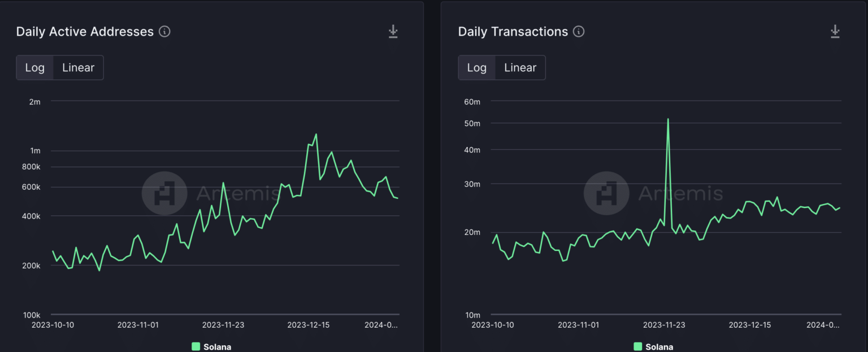Click the Artemis logo on the Daily Transactions chart
The width and height of the screenshot is (868, 352).
[x=606, y=193]
